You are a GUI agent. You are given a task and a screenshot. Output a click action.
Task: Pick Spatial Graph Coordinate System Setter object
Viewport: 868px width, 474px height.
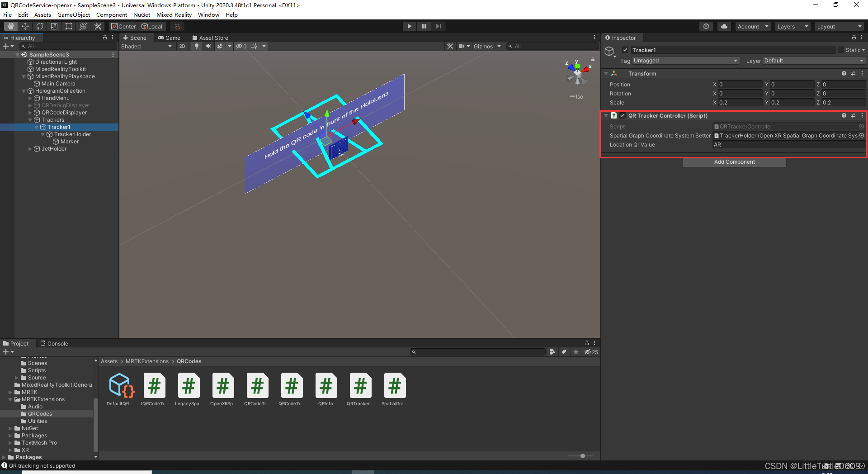click(862, 136)
